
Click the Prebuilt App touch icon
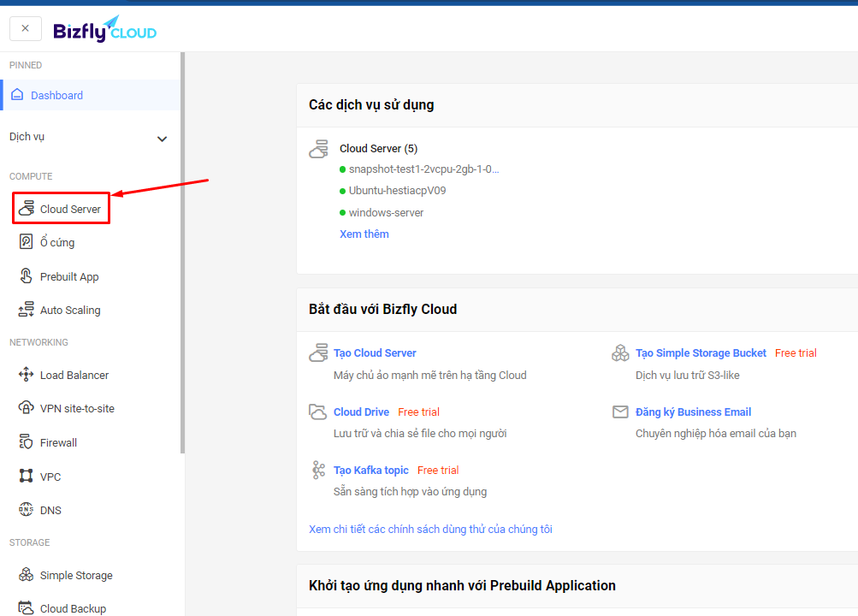[27, 276]
